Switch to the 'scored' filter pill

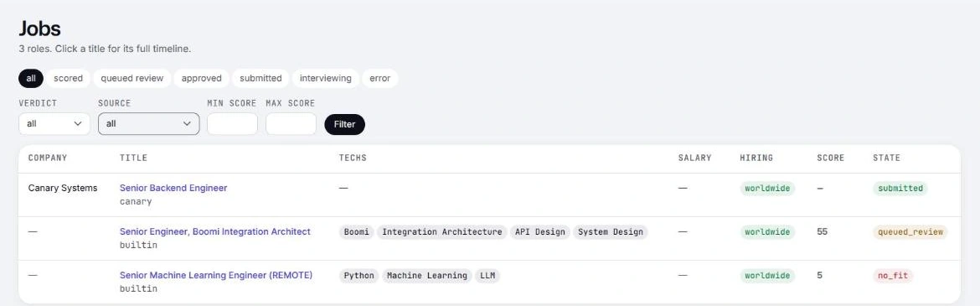coord(68,78)
